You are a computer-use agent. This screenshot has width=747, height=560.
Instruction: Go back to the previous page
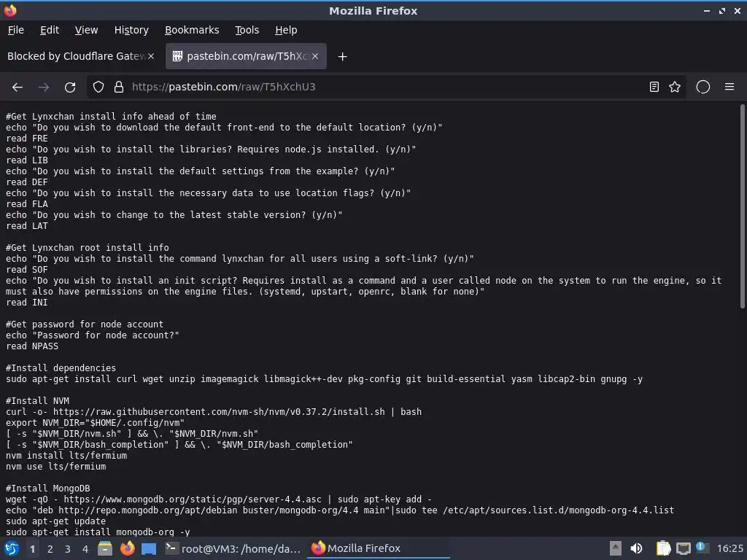coord(18,87)
